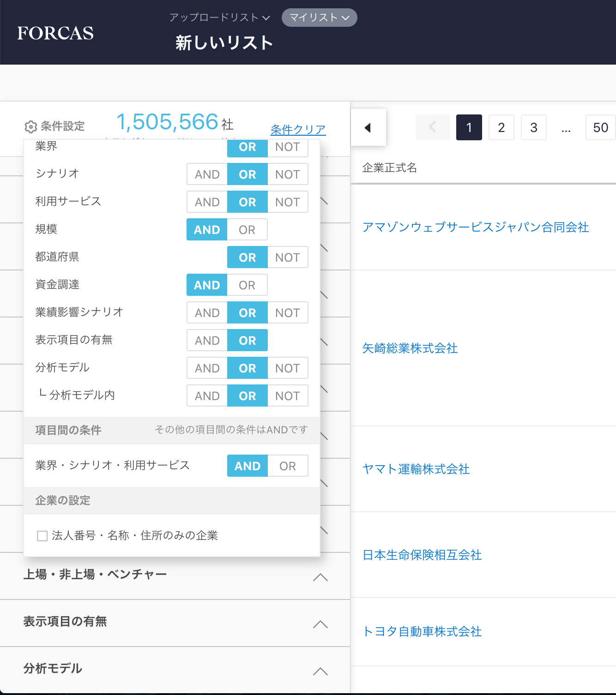This screenshot has height=695, width=616.
Task: Open the アップロードリスト dropdown
Action: pos(218,17)
